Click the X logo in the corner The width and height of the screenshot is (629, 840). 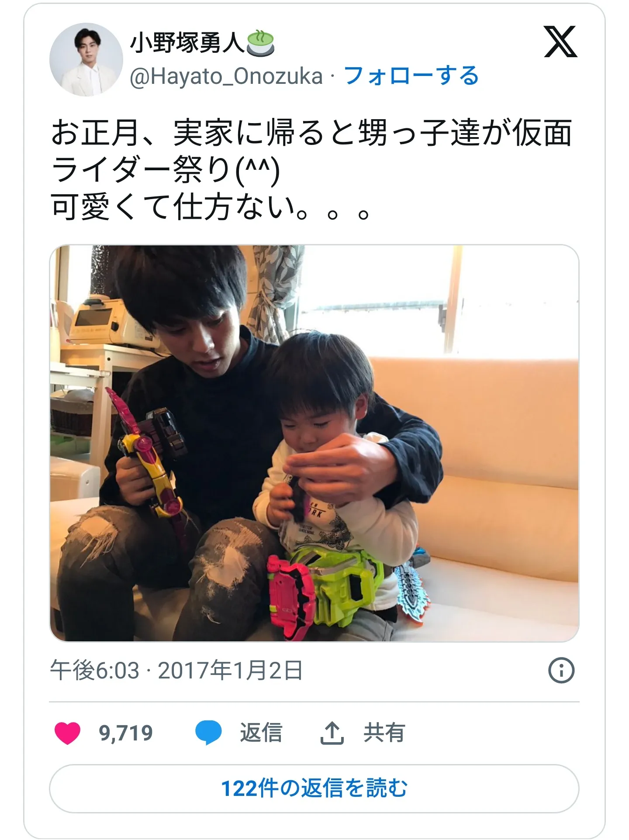click(560, 42)
